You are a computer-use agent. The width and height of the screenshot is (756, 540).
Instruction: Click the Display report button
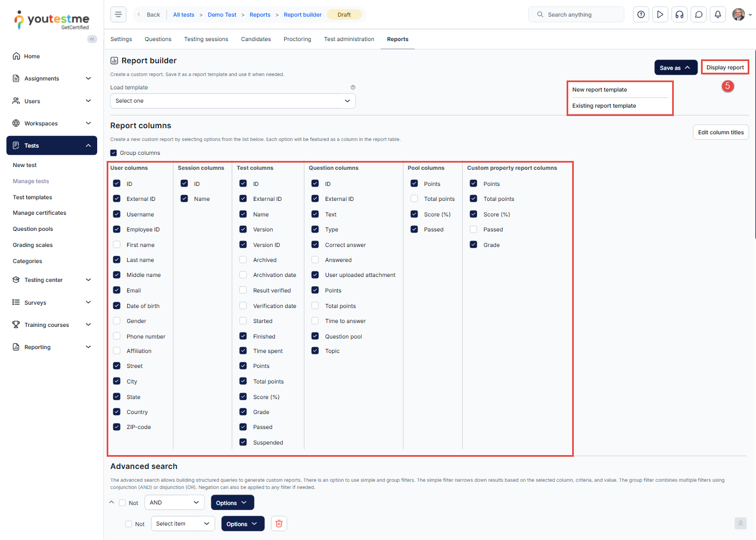[x=724, y=68]
